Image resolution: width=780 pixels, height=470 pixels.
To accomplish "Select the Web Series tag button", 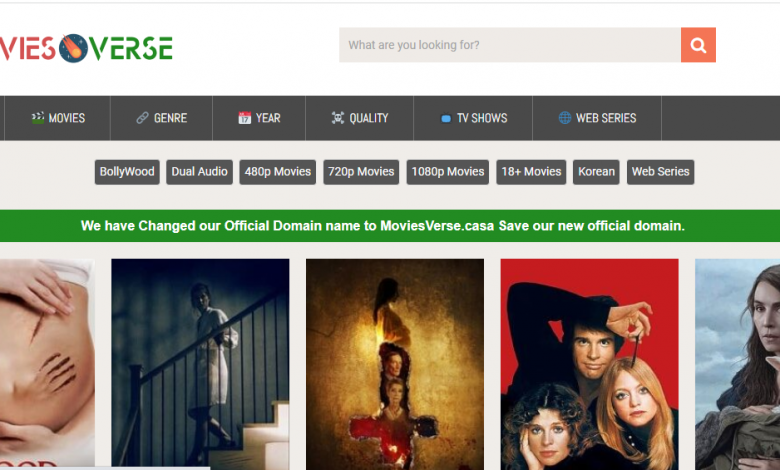I will (661, 172).
